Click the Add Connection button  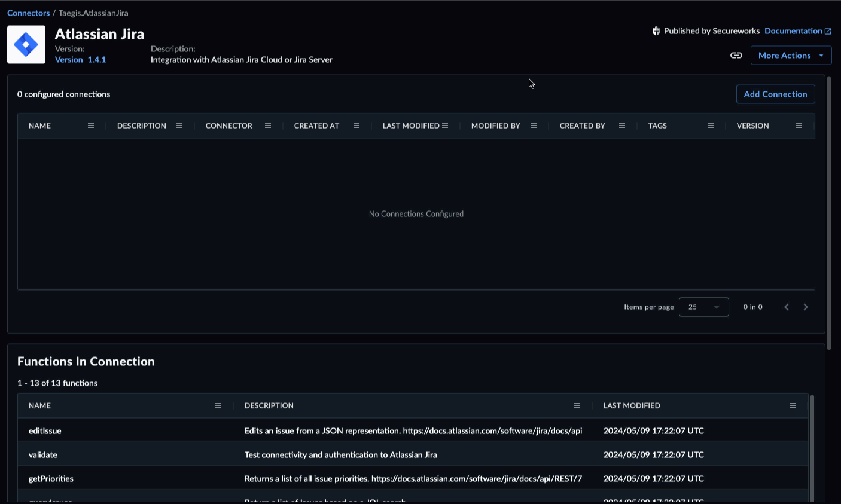point(776,94)
